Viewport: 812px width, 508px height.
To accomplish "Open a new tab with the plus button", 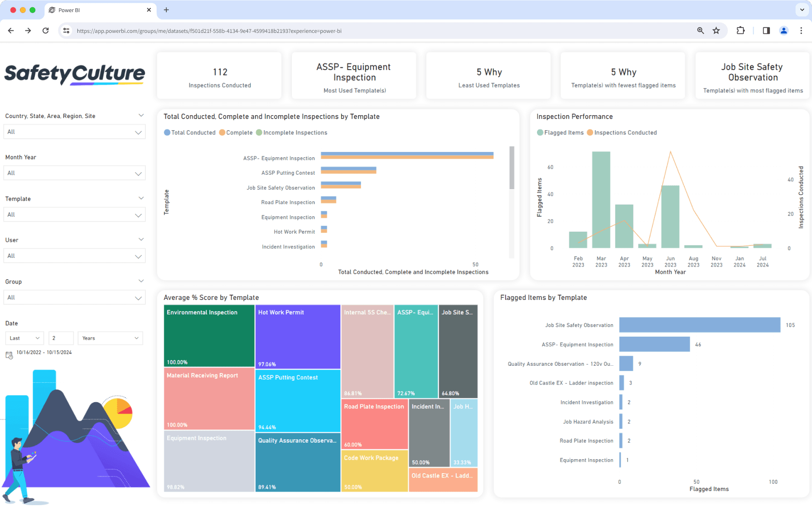I will (166, 10).
